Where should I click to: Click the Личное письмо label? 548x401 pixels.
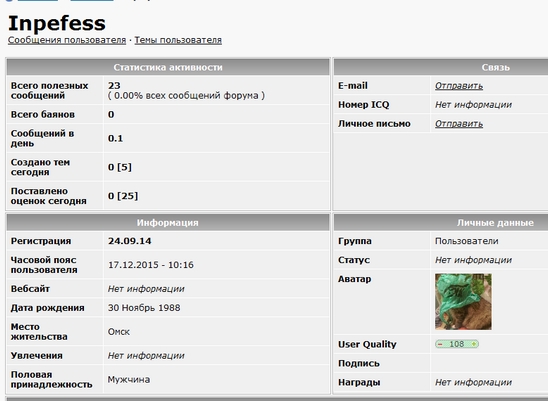pyautogui.click(x=374, y=124)
